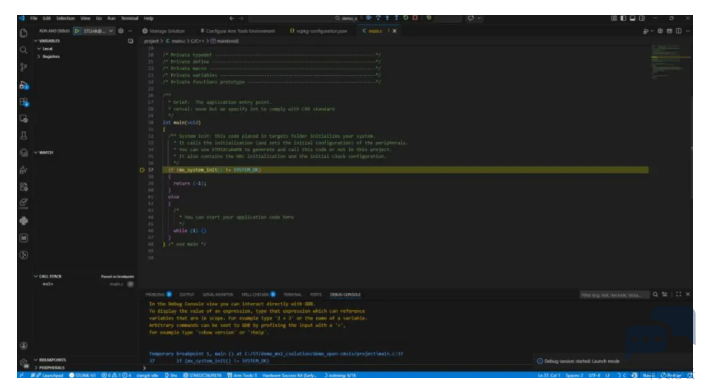Close the main.c editor tab
This screenshot has height=389, width=704.
coord(395,31)
